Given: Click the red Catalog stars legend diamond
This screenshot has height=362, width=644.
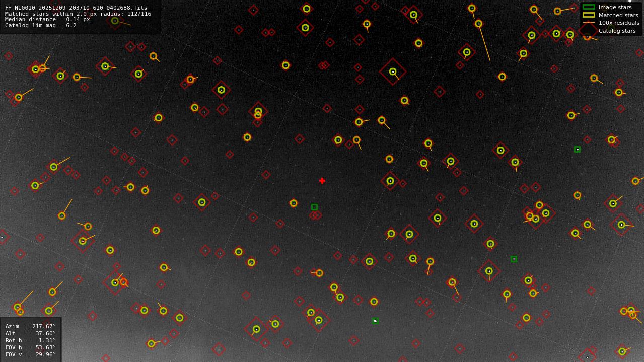Looking at the screenshot, I should 589,31.
